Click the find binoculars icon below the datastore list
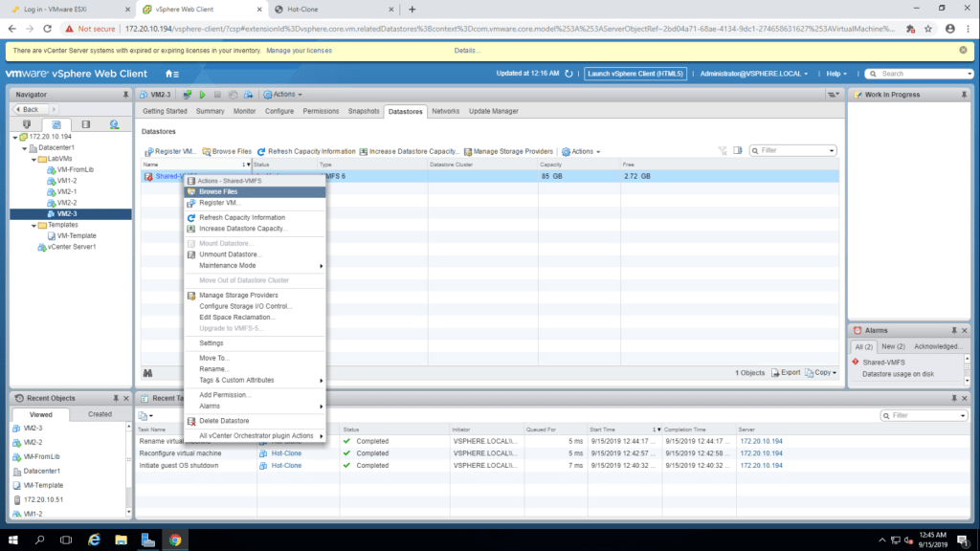Viewport: 980px width, 551px height. (x=148, y=373)
